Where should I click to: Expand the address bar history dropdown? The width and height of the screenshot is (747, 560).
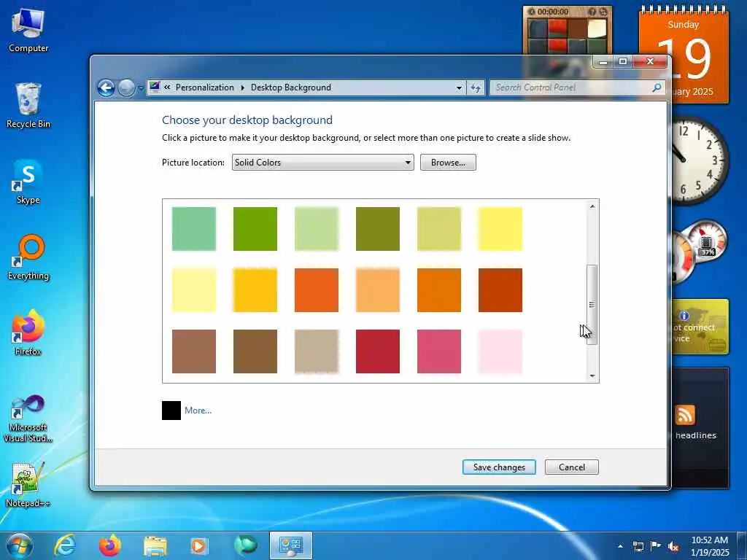pos(459,87)
